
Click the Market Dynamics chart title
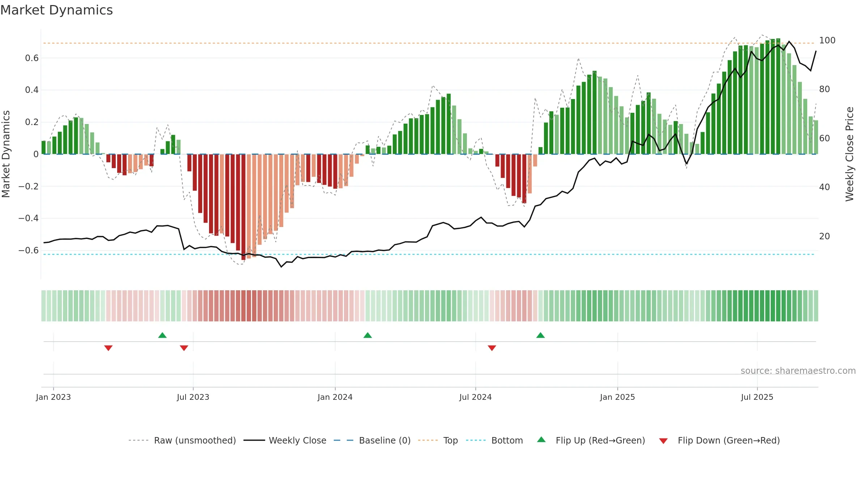click(x=56, y=10)
